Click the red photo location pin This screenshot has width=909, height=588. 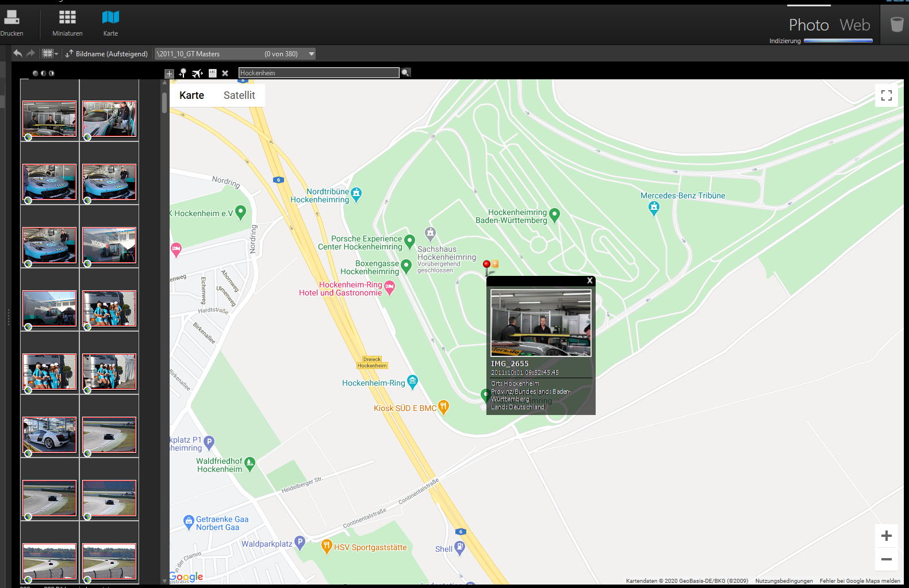tap(487, 266)
